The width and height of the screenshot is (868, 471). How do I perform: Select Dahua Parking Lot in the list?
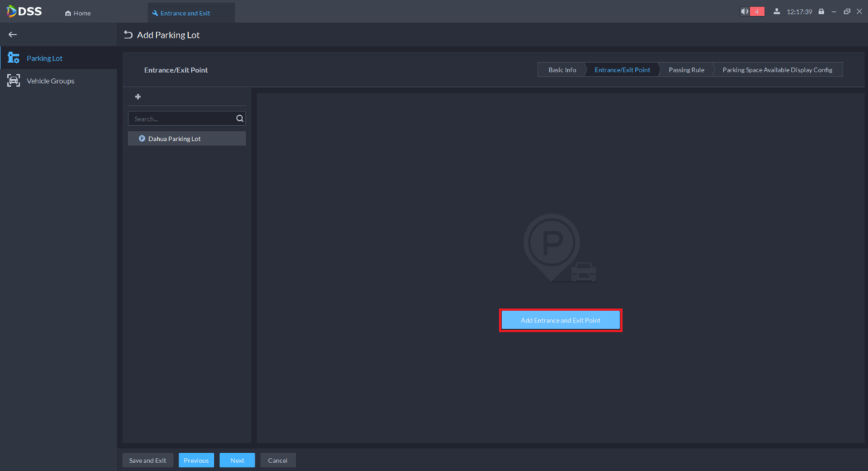(x=187, y=138)
